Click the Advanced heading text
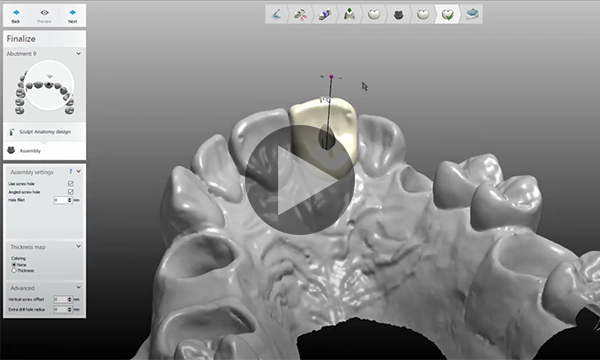The image size is (600, 360). [x=22, y=288]
